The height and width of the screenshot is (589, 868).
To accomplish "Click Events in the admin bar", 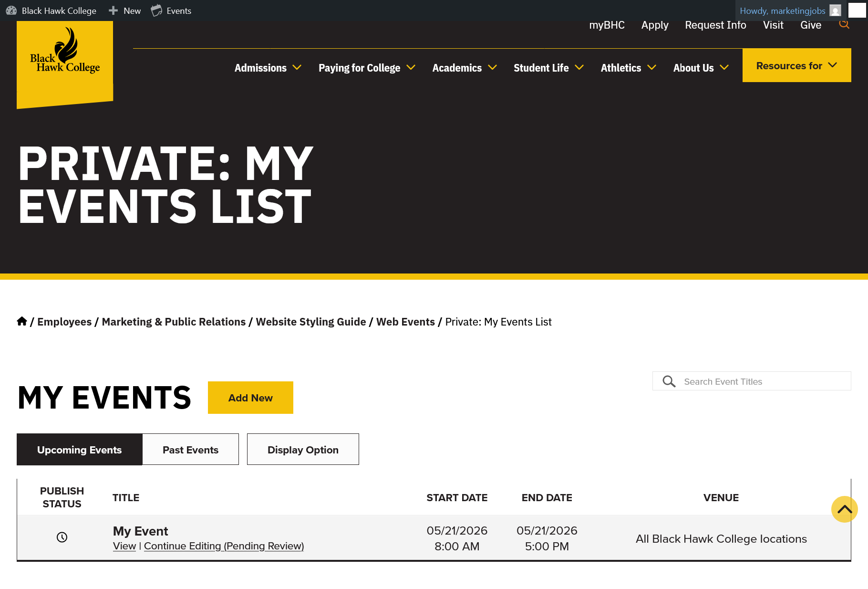I will point(179,11).
